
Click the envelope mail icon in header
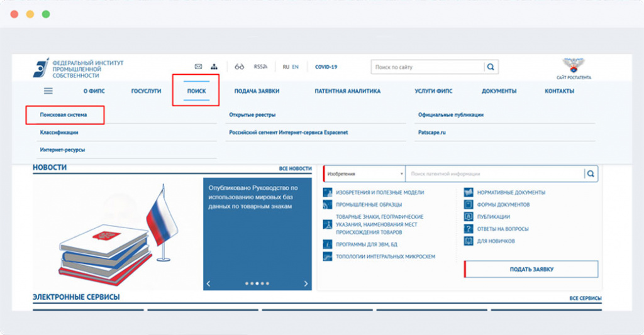tap(198, 67)
